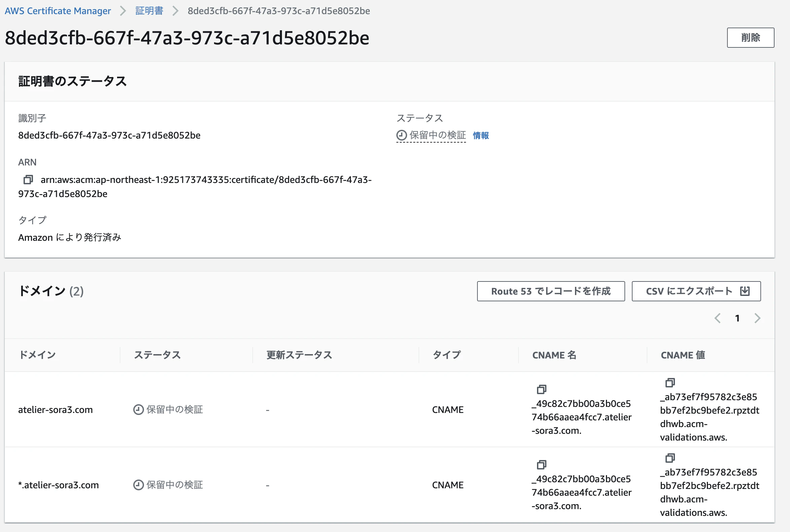790x532 pixels.
Task: Open the 証明書 breadcrumb link
Action: point(149,11)
